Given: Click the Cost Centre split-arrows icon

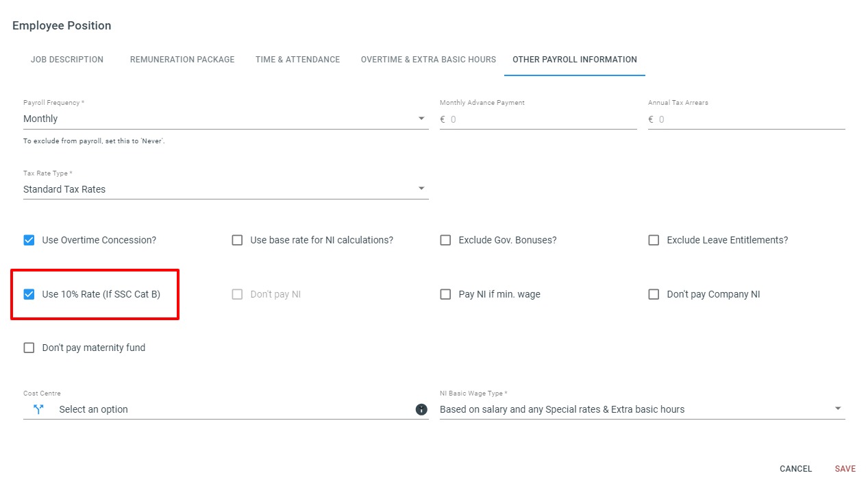Looking at the screenshot, I should point(38,409).
